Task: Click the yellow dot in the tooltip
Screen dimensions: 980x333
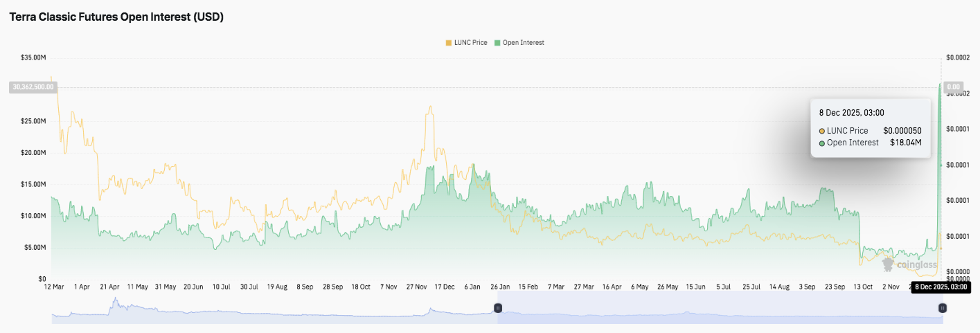Action: pos(822,131)
